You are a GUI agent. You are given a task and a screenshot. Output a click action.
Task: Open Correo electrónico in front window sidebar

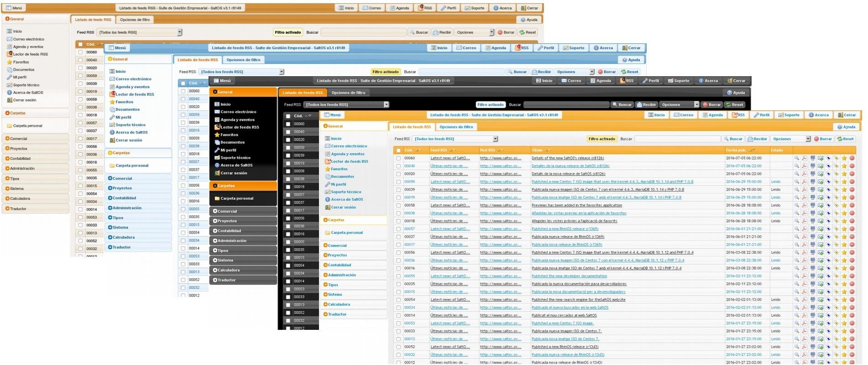point(349,146)
